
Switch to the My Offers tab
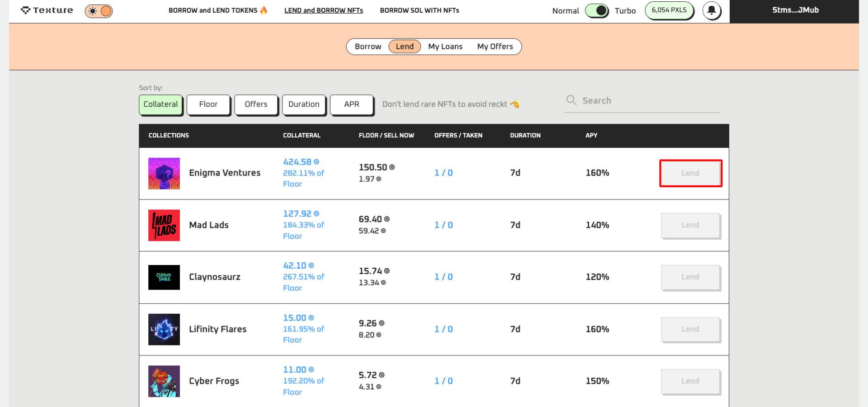(x=495, y=47)
